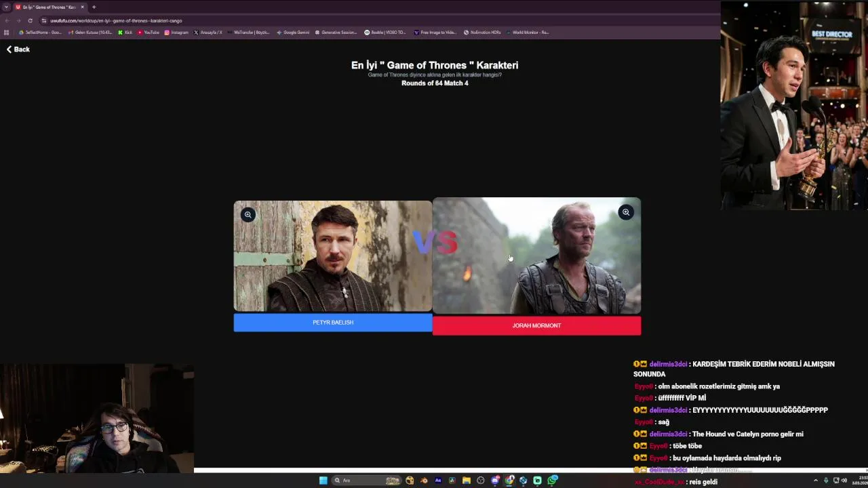
Task: Open the Instagram bookmark
Action: (x=176, y=32)
